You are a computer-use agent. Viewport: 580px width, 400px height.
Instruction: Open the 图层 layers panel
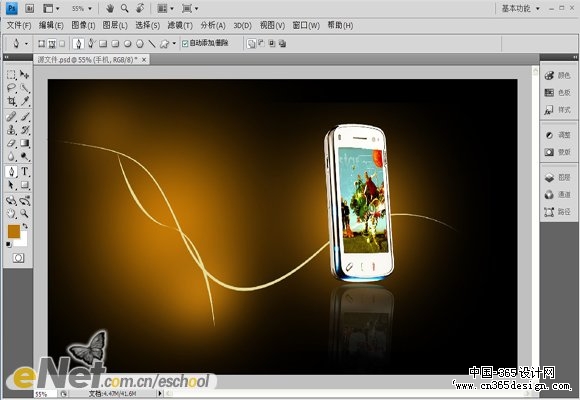pos(558,178)
